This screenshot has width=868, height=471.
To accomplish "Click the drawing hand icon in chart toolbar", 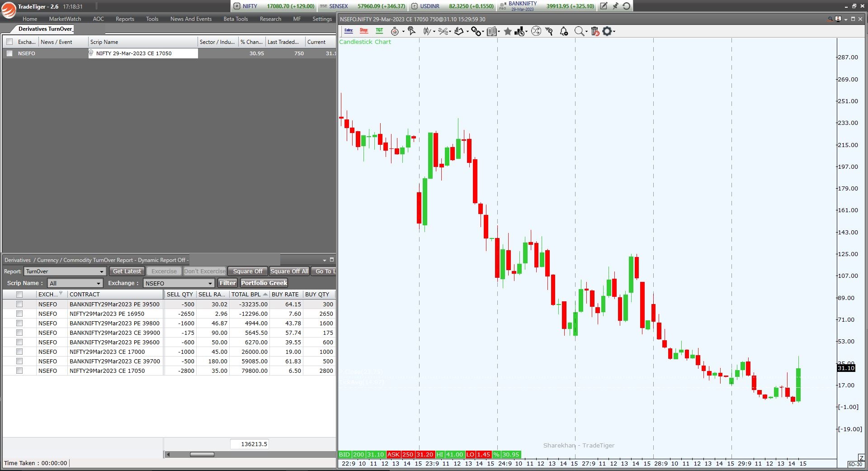I will click(x=459, y=31).
